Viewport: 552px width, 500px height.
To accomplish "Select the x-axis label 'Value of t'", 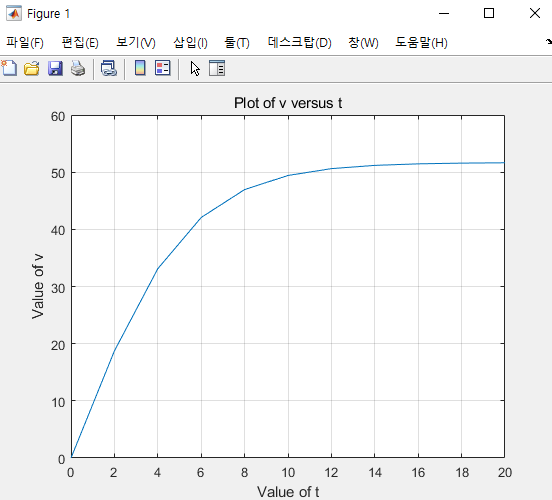I will tap(288, 492).
